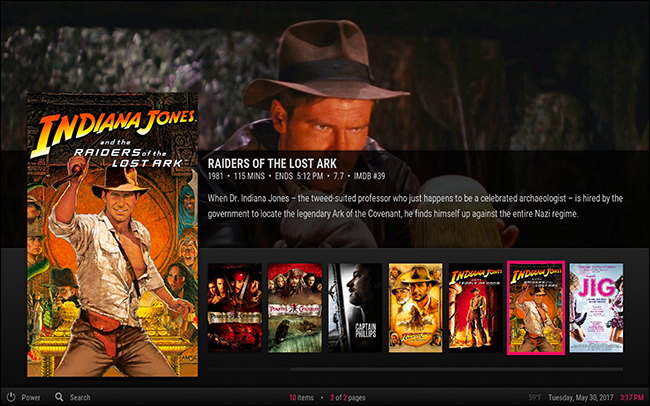Click the movie plot description text

[x=415, y=206]
